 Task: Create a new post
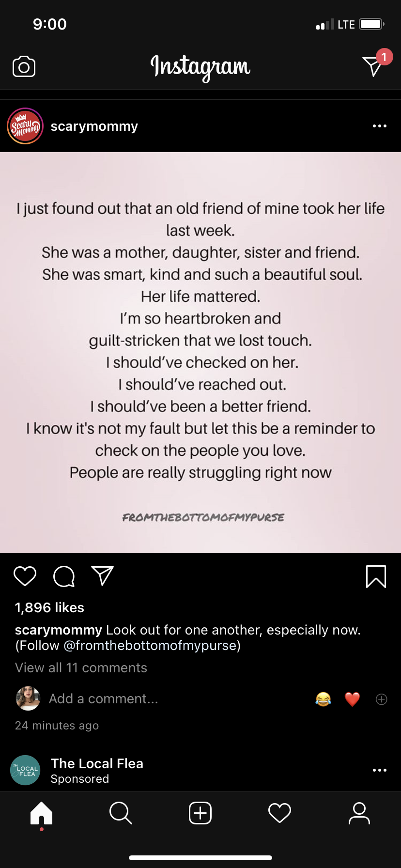(x=200, y=813)
